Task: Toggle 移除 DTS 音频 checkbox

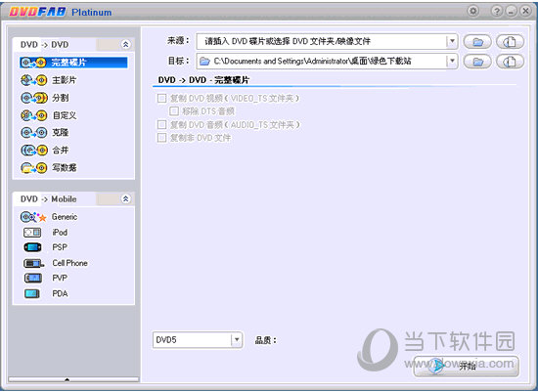Action: tap(174, 111)
